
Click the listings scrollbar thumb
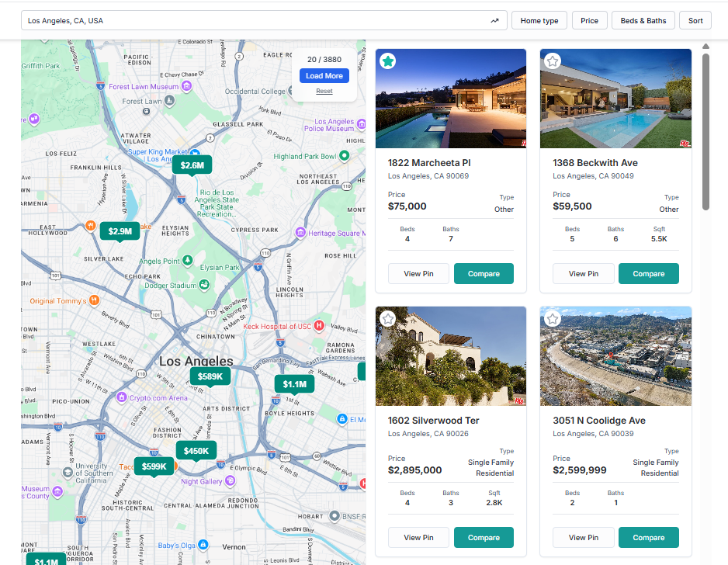pos(705,132)
